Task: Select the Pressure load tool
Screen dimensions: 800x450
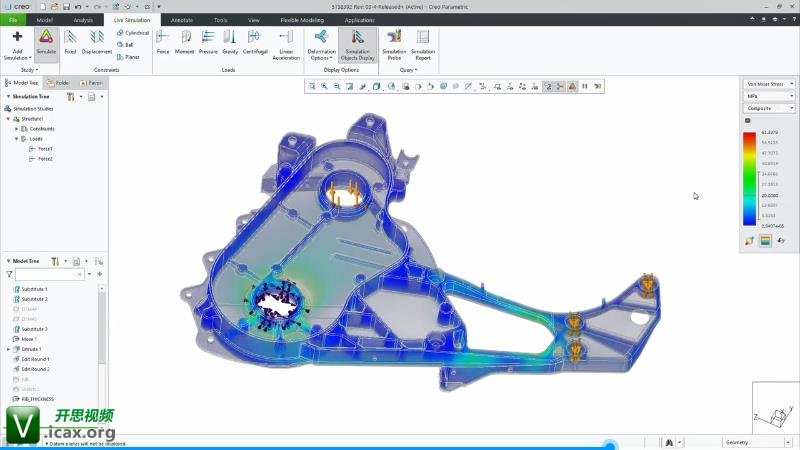Action: click(x=208, y=40)
